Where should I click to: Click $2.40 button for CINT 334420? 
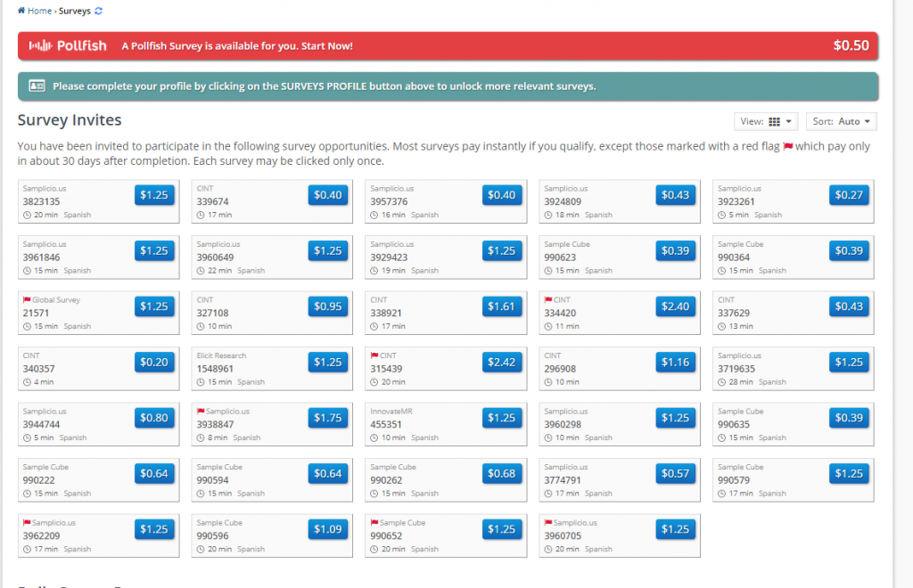[x=676, y=306]
